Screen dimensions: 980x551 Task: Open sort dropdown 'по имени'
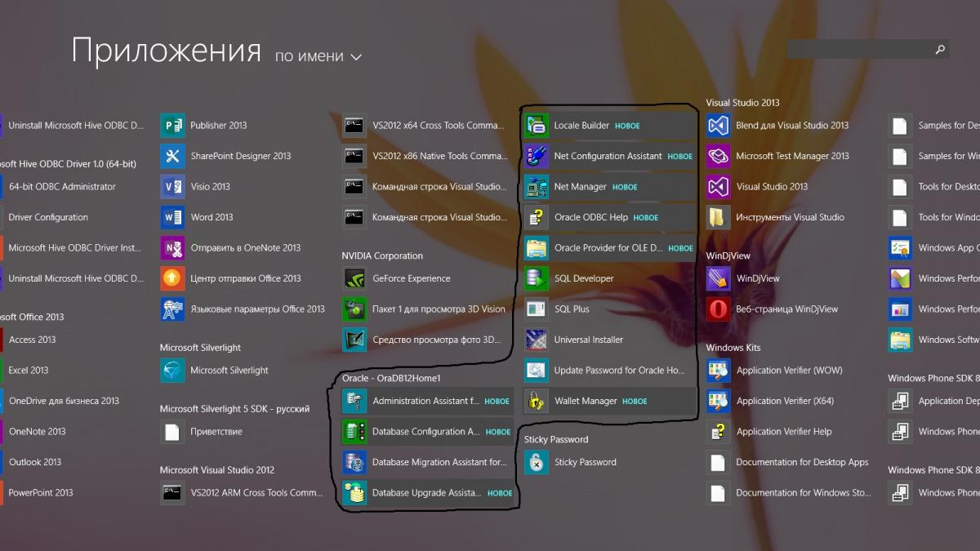[318, 56]
